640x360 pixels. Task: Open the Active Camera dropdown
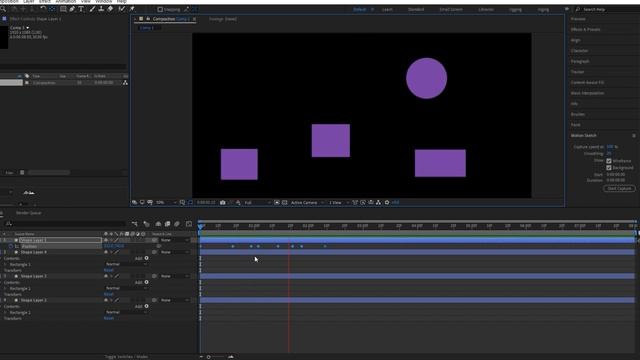pyautogui.click(x=307, y=202)
